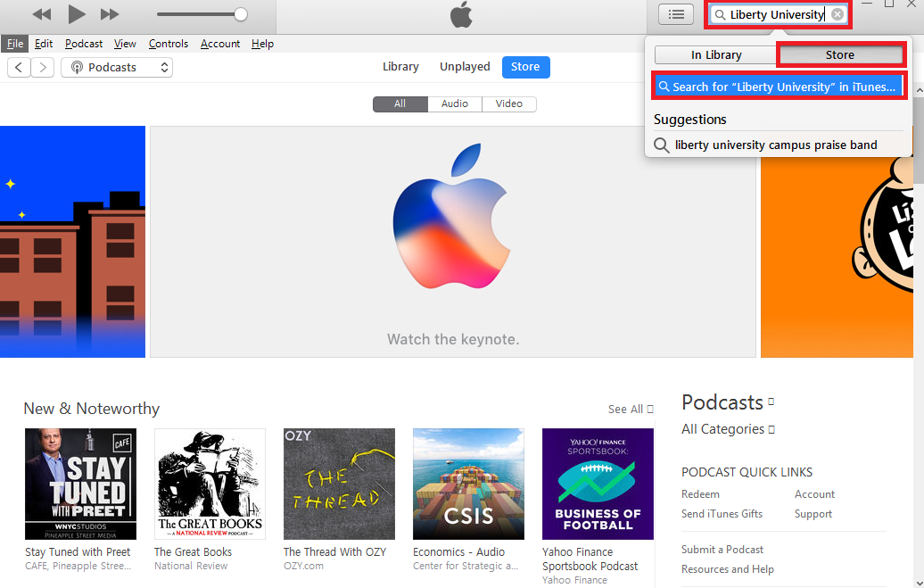Switch to the Library tab

coord(400,67)
